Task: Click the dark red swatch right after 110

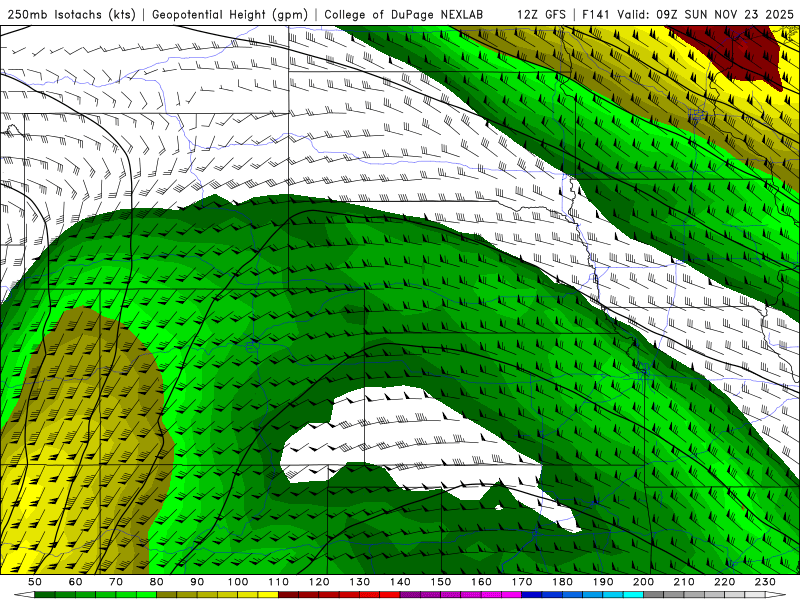Action: (x=288, y=595)
